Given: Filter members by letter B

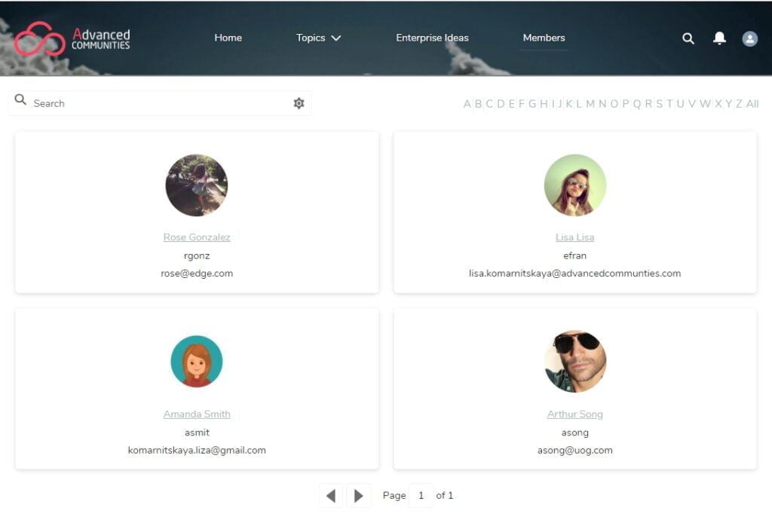Looking at the screenshot, I should click(x=479, y=104).
